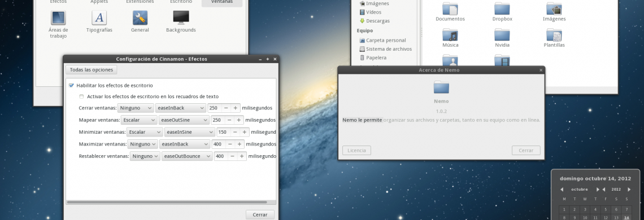644x220 pixels.
Task: Go to next year in calendar
Action: click(629, 189)
